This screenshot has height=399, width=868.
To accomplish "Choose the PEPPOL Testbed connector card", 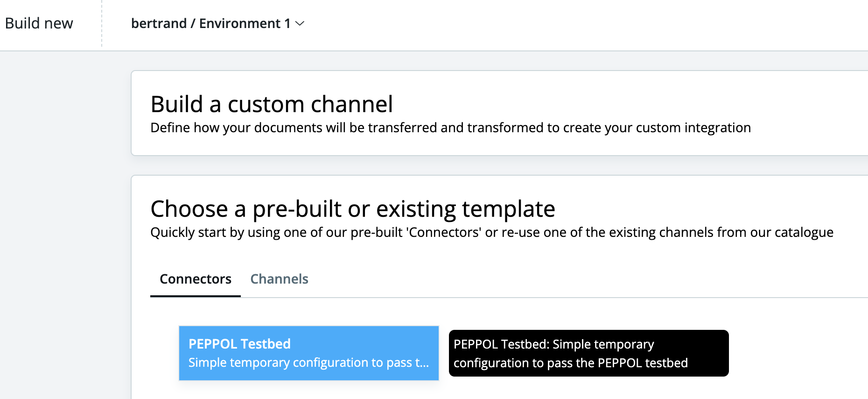I will [308, 353].
